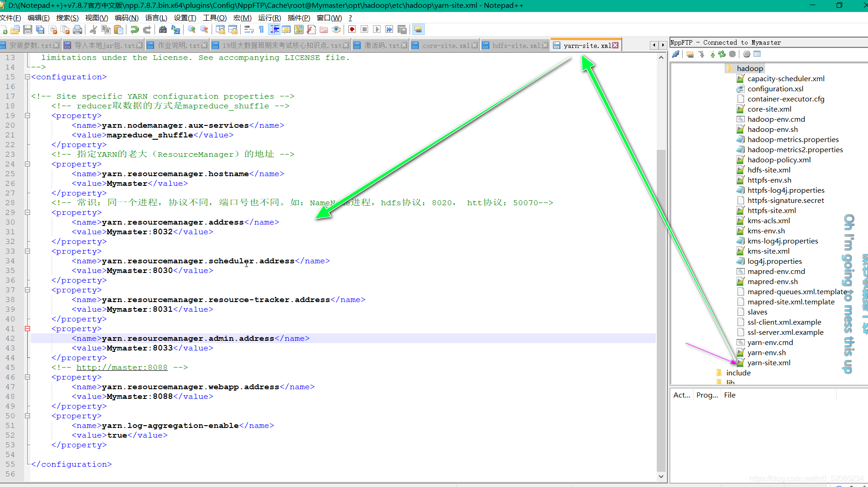
Task: Open the Document Map toolbar icon
Action: 299,30
